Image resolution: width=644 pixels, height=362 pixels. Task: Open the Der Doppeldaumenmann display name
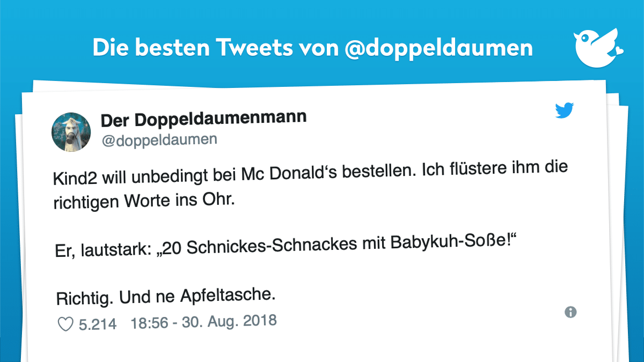tap(203, 119)
